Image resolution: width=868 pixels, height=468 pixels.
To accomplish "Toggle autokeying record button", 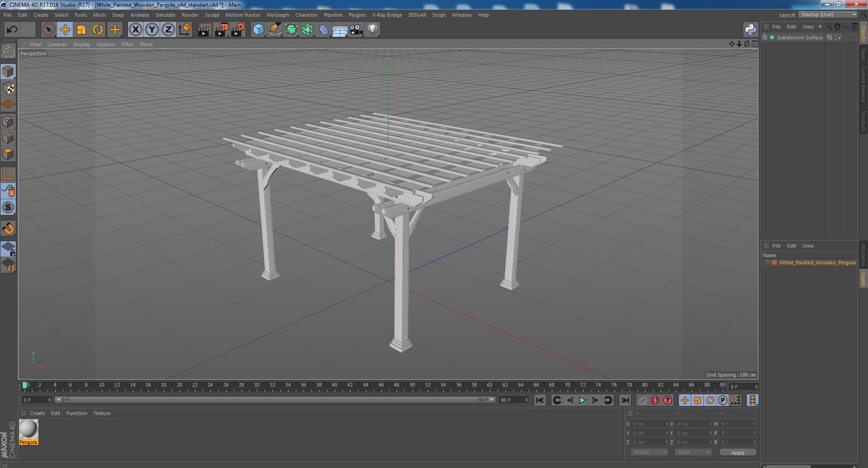I will click(x=655, y=400).
